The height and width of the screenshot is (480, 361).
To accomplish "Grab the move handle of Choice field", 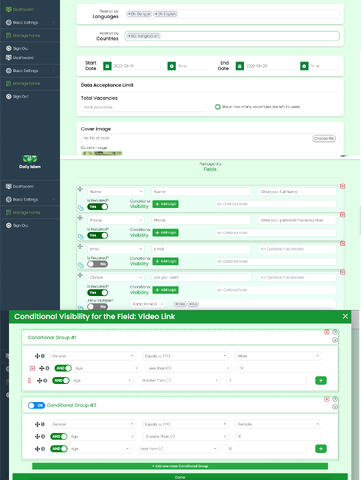I will (x=80, y=275).
